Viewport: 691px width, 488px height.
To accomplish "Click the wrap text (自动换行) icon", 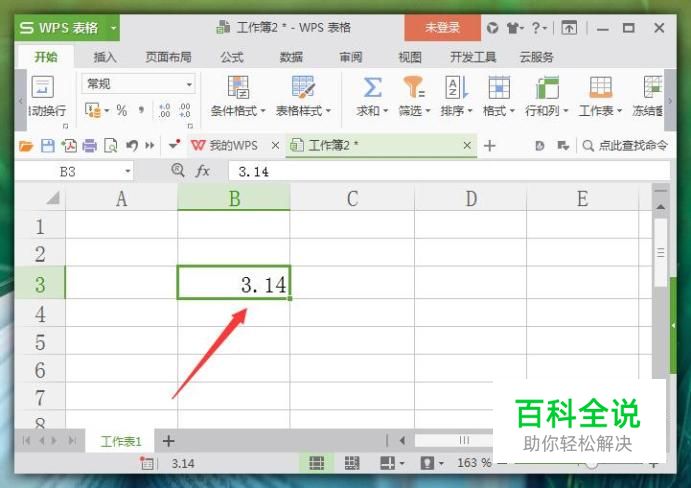I will coord(43,87).
